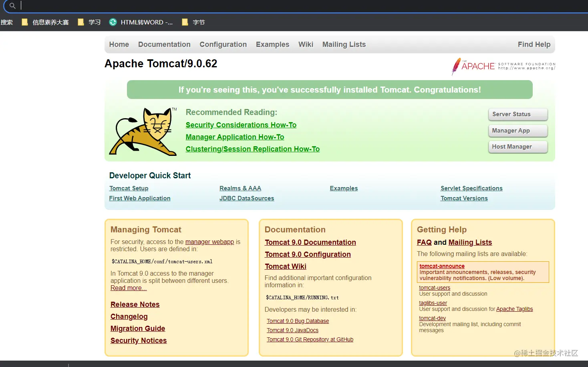The height and width of the screenshot is (367, 588).
Task: Open the Documentation nav item
Action: (x=164, y=44)
